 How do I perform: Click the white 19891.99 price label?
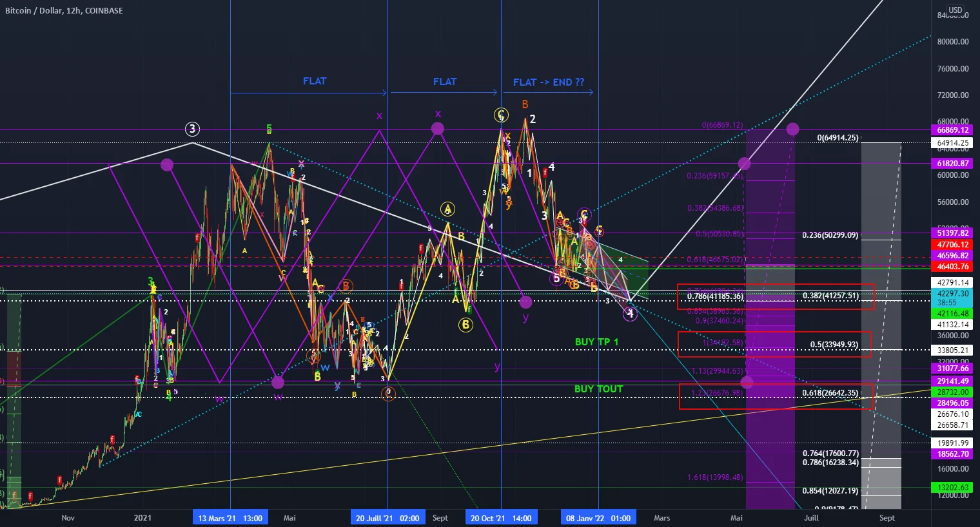coord(953,443)
